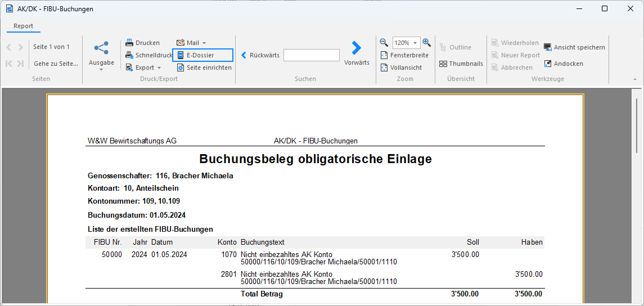Screen dimensions: 644x306
Task: Fit to Fensterbreite
Action: coord(404,55)
